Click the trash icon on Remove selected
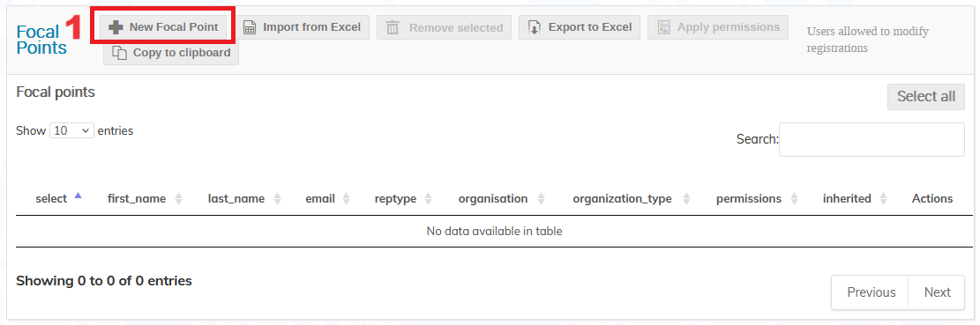The height and width of the screenshot is (325, 980). click(393, 28)
